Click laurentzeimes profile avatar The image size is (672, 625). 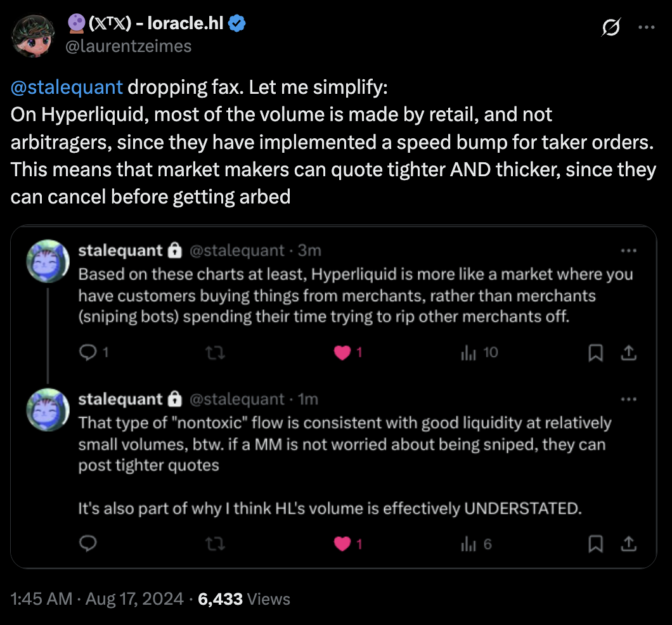click(x=33, y=35)
